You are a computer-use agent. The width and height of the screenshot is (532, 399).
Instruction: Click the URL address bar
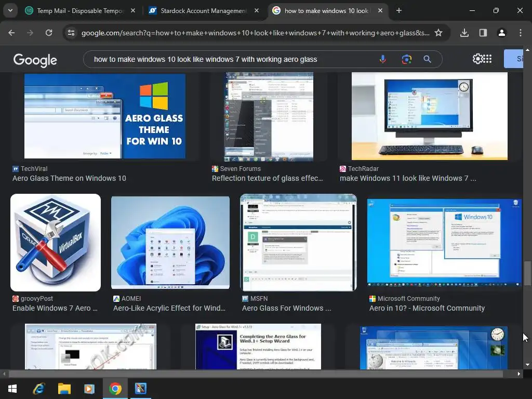point(255,33)
